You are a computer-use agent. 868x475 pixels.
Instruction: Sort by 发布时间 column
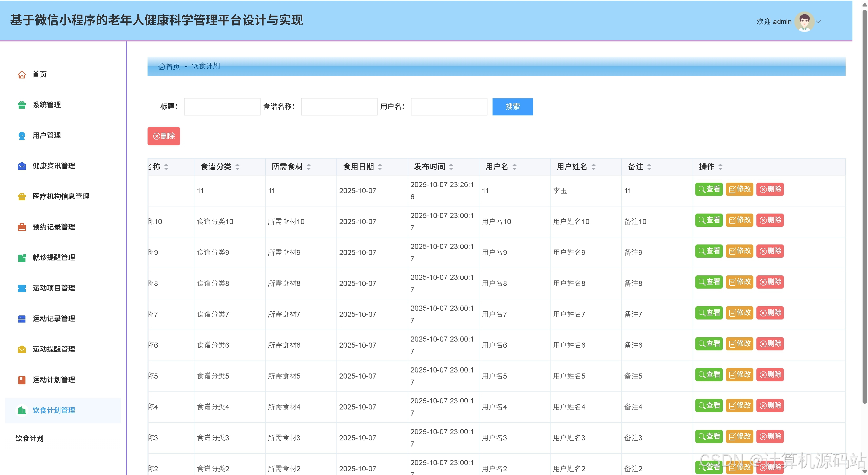(x=451, y=167)
